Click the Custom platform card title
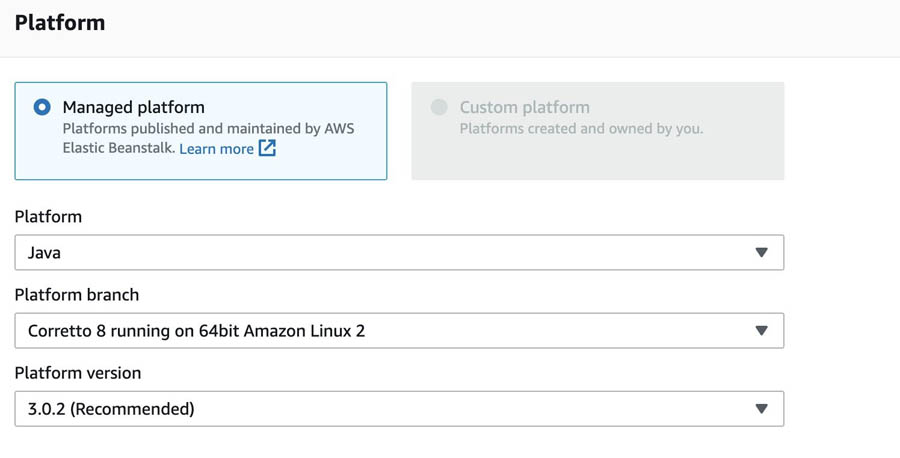Viewport: 900px width, 458px height. (x=524, y=107)
